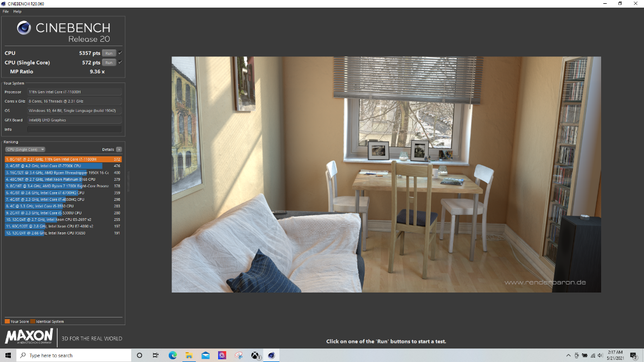Click the 5357 pts CPU score
The width and height of the screenshot is (644, 362).
coord(90,53)
